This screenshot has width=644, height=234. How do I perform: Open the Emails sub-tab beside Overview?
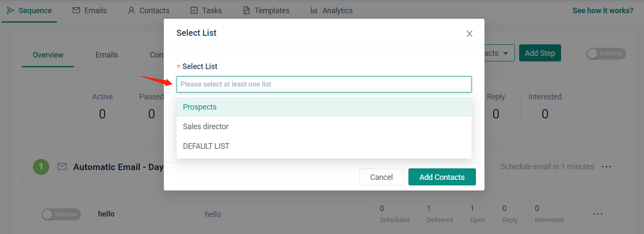point(107,55)
